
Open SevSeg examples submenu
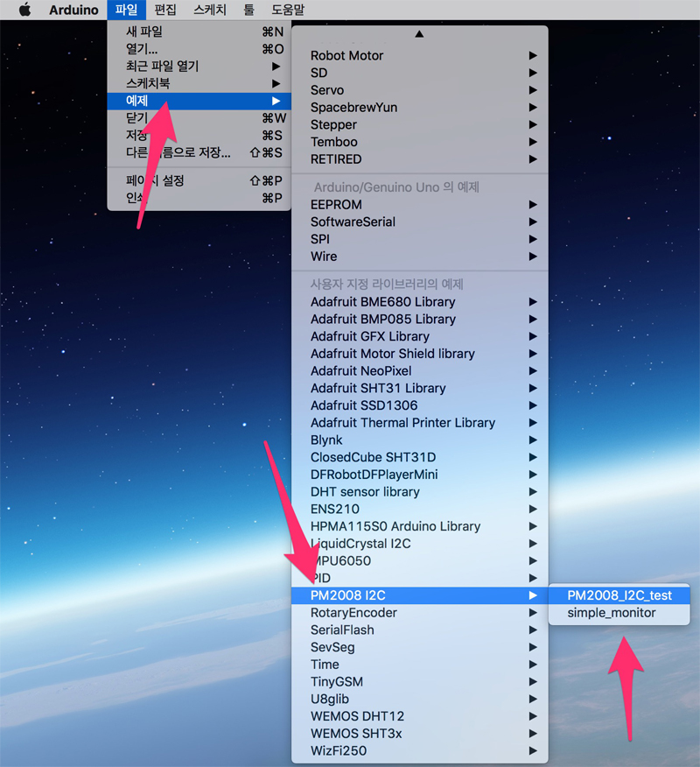pos(419,647)
